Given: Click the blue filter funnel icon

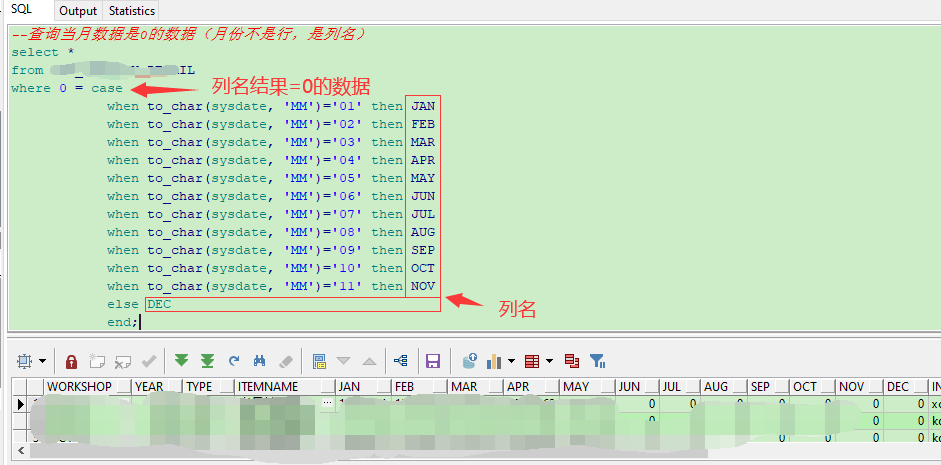Looking at the screenshot, I should click(x=598, y=361).
